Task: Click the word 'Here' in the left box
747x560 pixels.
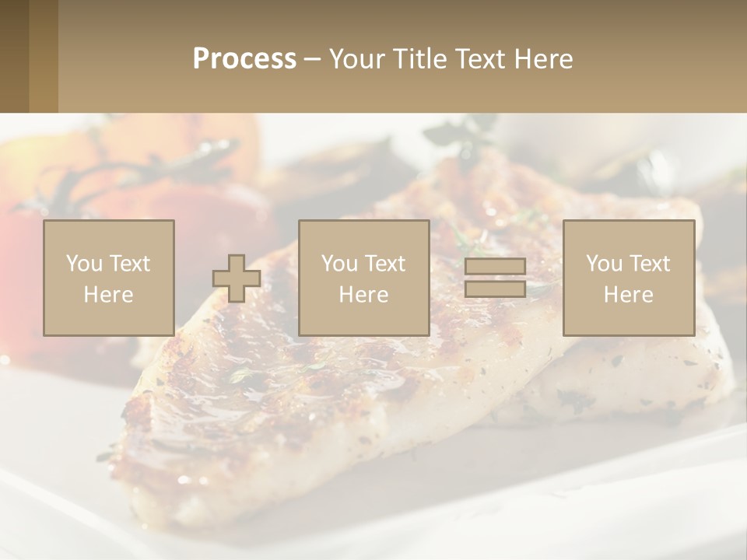Action: [x=108, y=295]
